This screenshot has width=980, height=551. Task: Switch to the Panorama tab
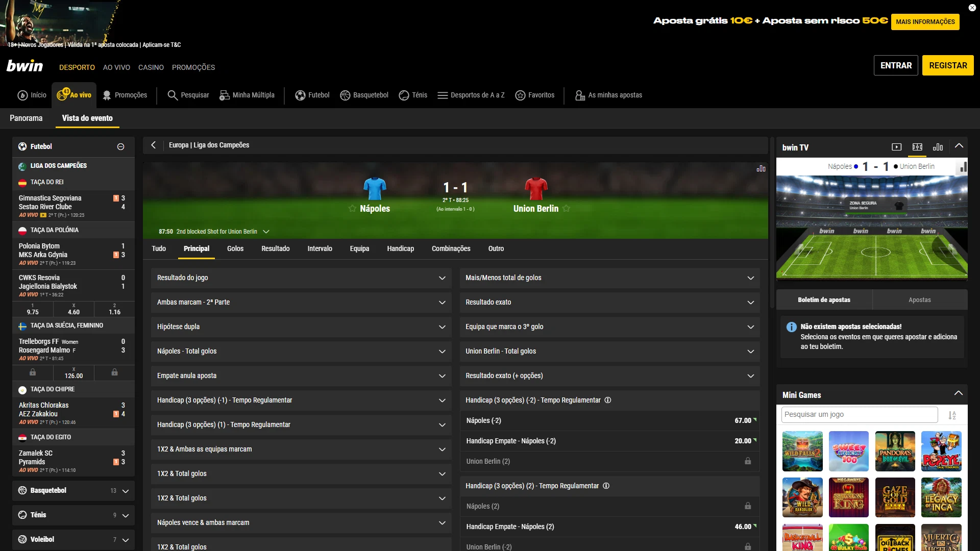[x=26, y=118]
